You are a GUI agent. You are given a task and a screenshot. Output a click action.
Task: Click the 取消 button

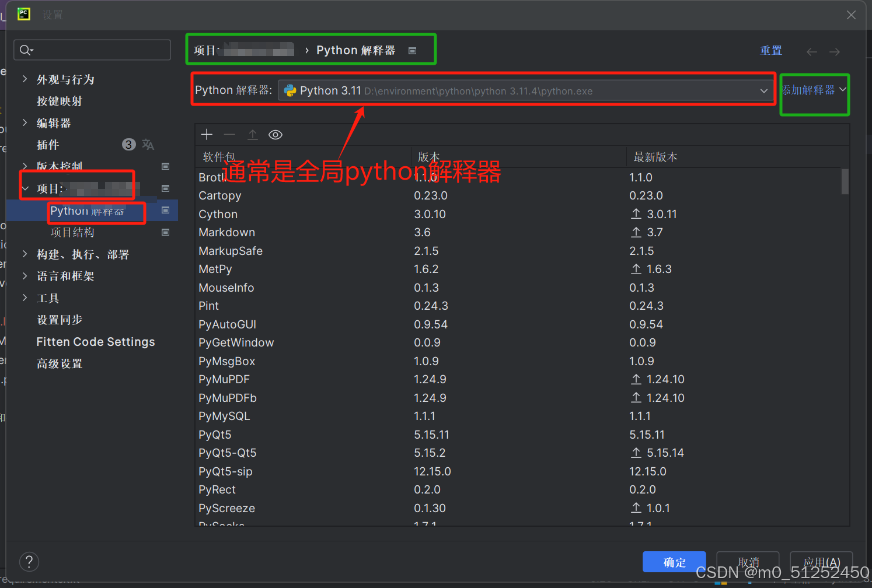(748, 562)
